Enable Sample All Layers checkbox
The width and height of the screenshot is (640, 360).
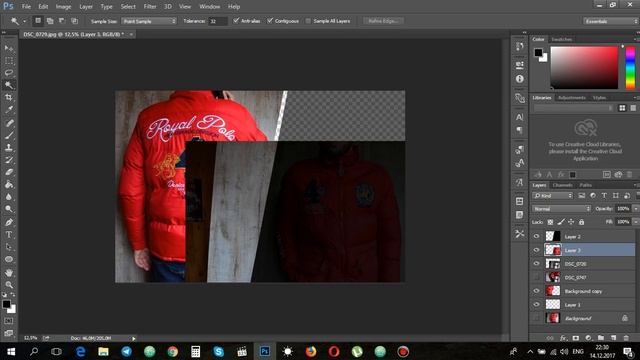point(308,21)
